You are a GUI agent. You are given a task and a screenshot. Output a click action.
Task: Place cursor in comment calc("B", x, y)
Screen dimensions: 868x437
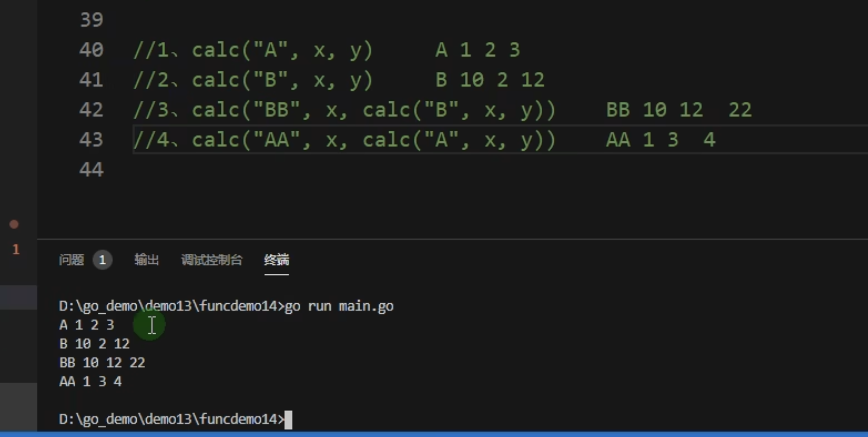coord(282,80)
